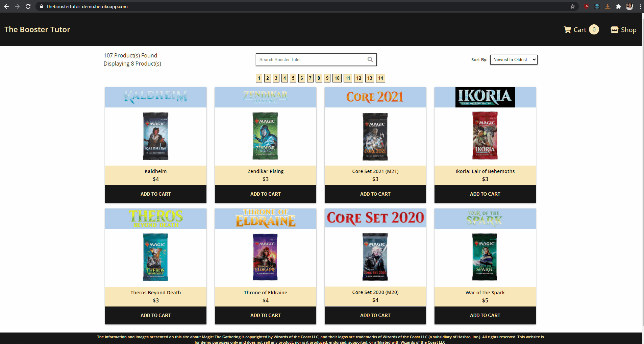Screen dimensions: 644x344
Task: Click the Kaldheim booster pack image
Action: pyautogui.click(x=155, y=136)
